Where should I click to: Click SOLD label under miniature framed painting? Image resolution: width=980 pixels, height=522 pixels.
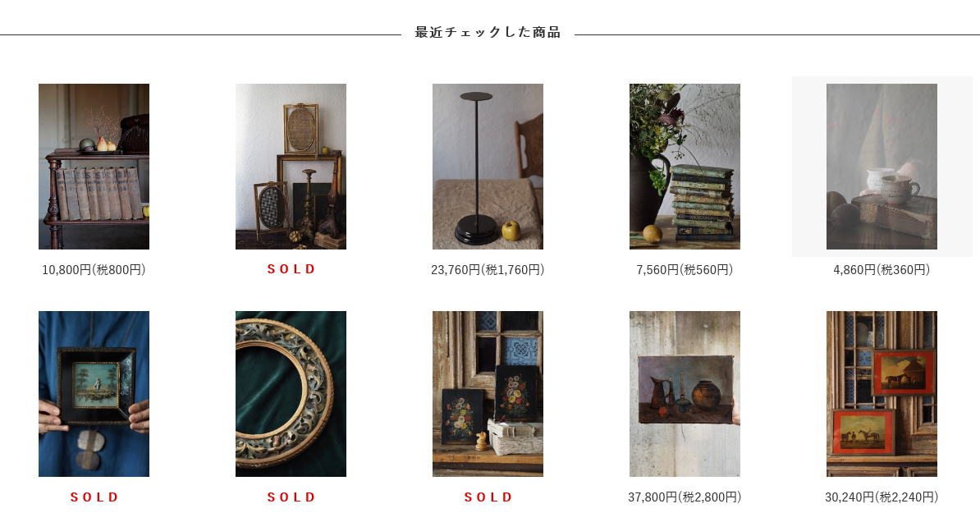point(94,497)
